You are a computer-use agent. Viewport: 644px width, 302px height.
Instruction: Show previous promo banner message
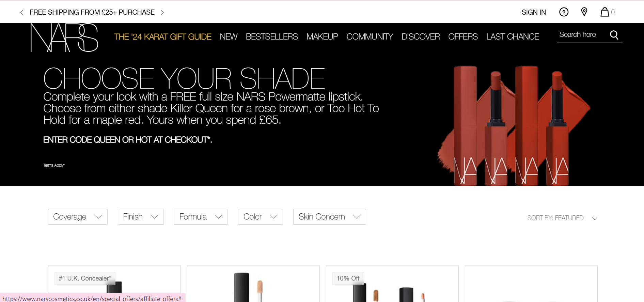tap(22, 12)
